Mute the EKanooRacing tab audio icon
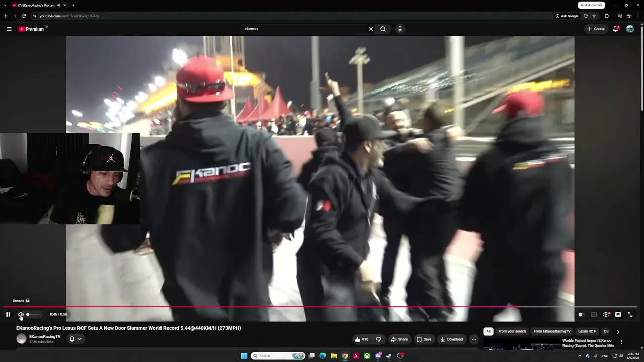The height and width of the screenshot is (362, 644). [59, 5]
